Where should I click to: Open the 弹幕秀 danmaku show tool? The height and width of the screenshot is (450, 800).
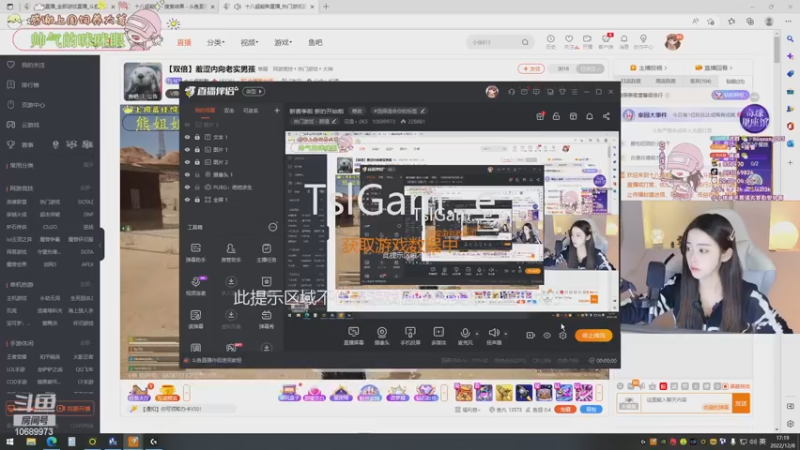(266, 319)
